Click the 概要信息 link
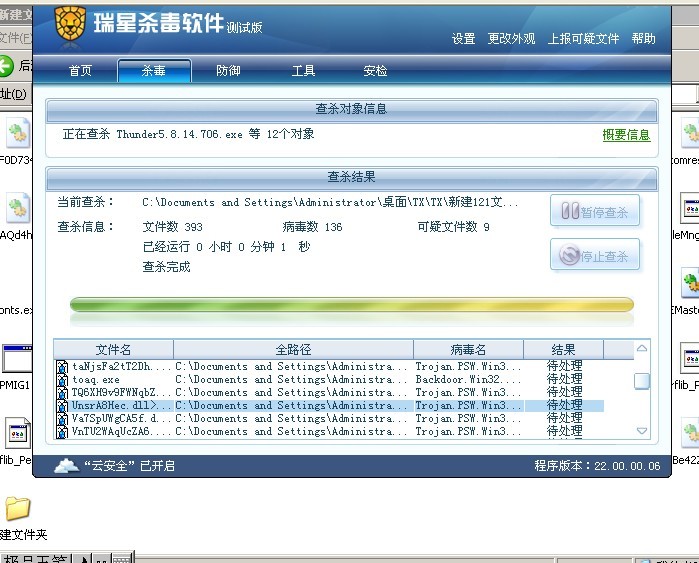 (x=626, y=135)
